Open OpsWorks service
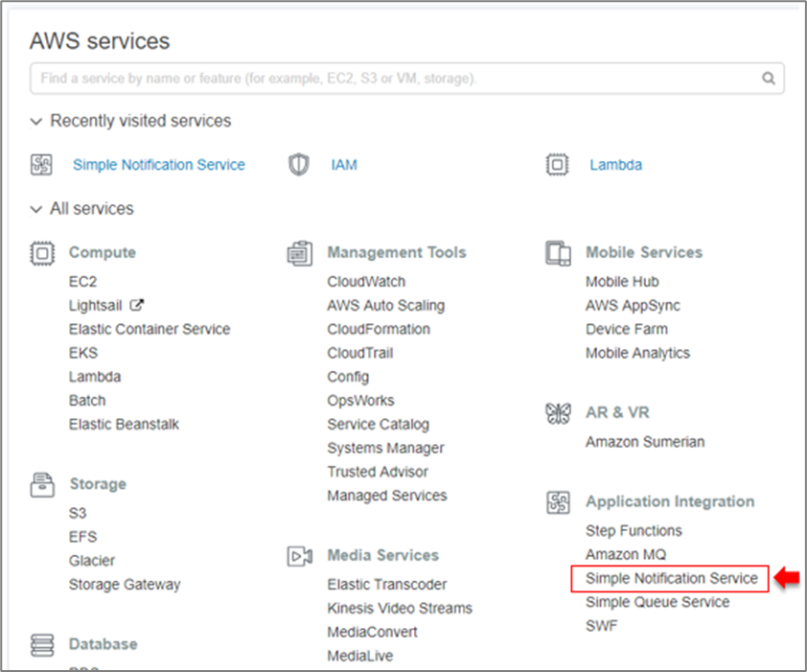Screen dimensions: 807x672 coord(360,401)
